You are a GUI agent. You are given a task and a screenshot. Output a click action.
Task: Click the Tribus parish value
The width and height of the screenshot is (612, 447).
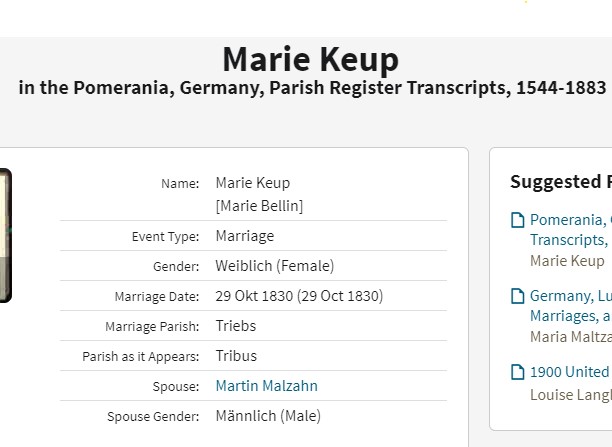coord(236,356)
